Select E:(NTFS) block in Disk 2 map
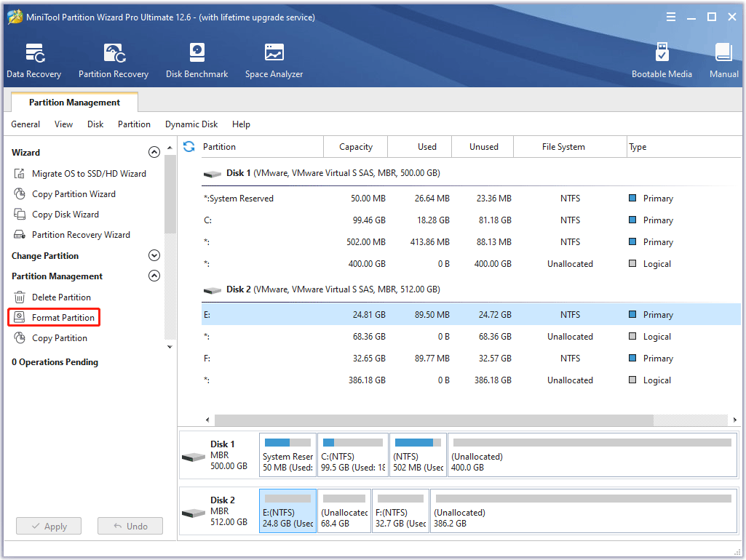This screenshot has width=746, height=560. point(287,511)
